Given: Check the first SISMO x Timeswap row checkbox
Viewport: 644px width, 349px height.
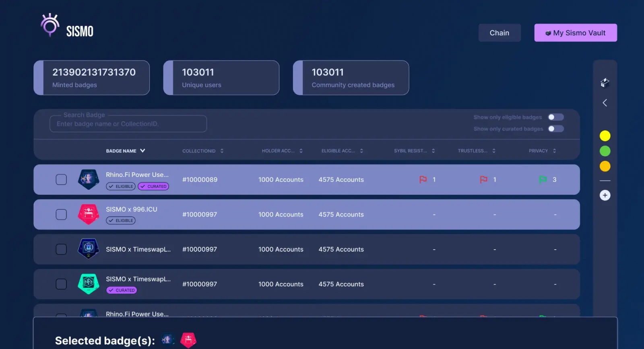Looking at the screenshot, I should point(61,249).
